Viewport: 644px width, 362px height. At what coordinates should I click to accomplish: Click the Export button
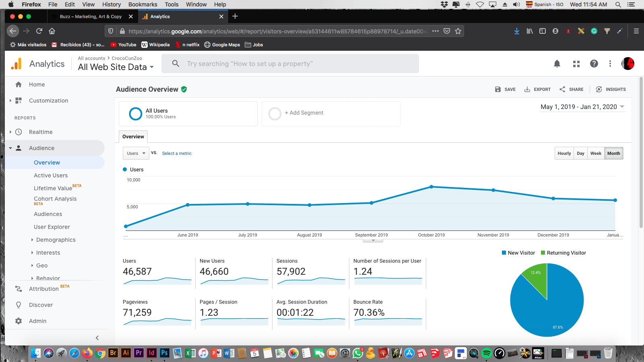coord(537,89)
